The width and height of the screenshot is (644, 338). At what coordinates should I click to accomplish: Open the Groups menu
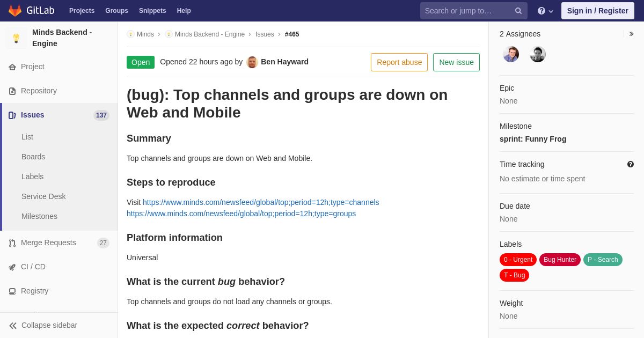[116, 11]
